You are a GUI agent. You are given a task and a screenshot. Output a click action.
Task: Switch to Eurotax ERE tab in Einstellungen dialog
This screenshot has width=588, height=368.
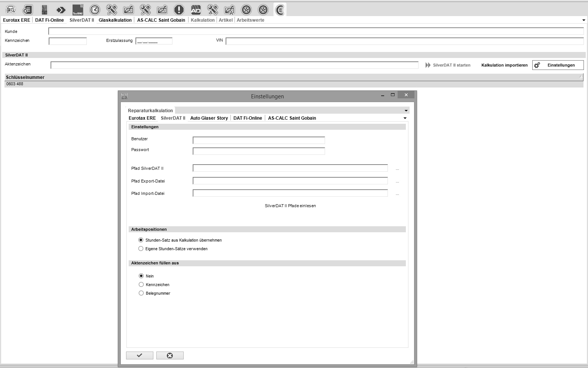142,118
